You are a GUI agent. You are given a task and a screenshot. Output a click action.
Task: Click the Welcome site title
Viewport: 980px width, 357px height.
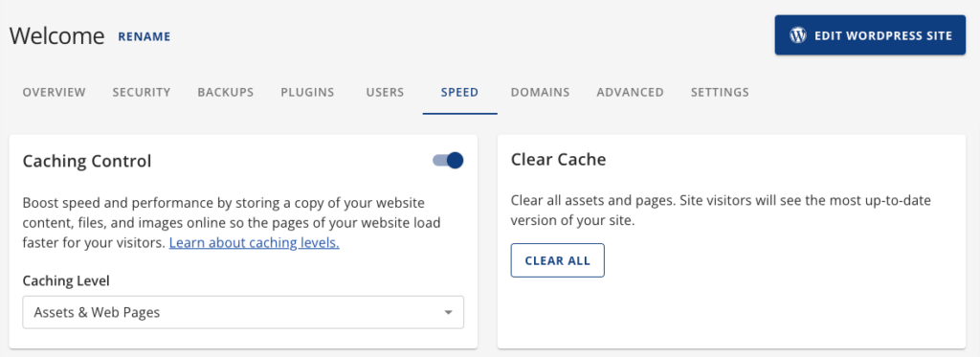point(56,36)
